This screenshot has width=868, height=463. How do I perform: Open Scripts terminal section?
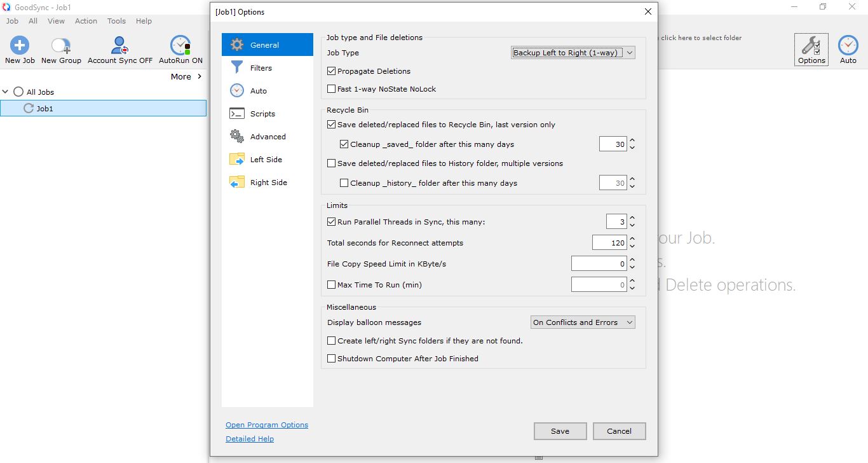click(x=237, y=114)
